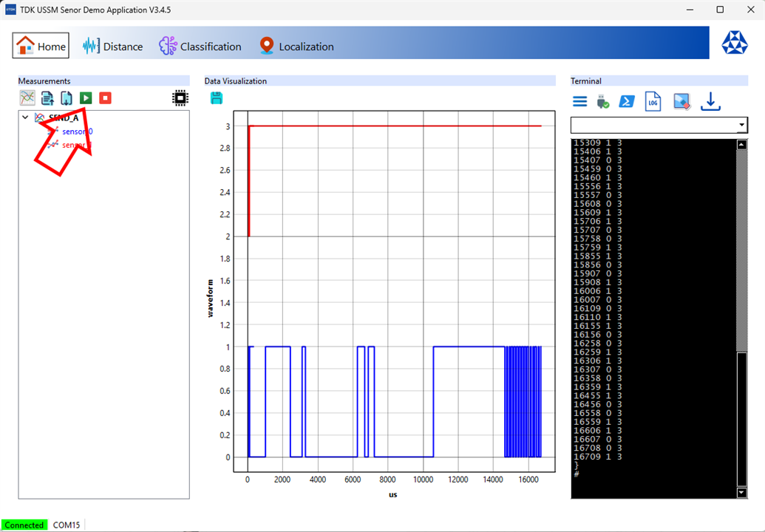This screenshot has width=765, height=532.
Task: Go to the Localization tab
Action: (x=296, y=47)
